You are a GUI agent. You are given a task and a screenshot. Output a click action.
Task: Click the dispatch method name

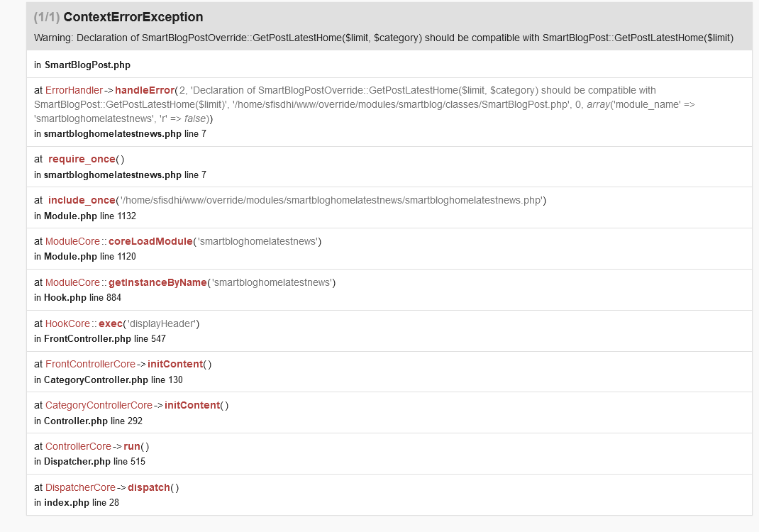149,487
